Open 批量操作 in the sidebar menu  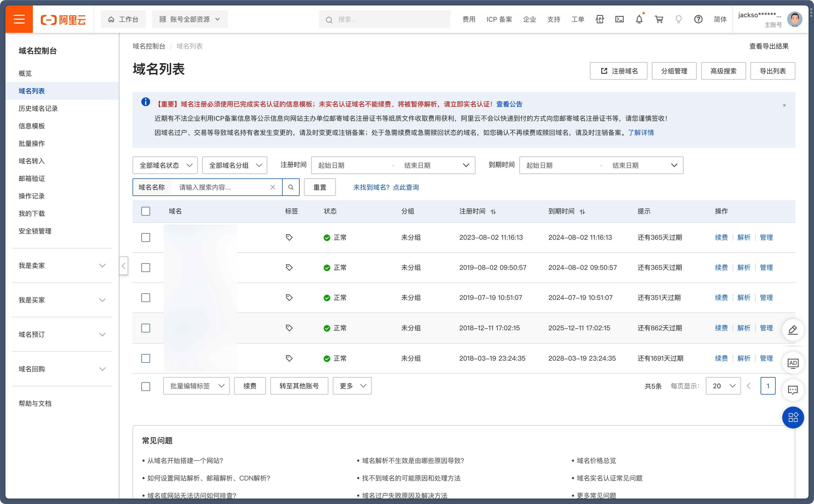click(x=32, y=144)
